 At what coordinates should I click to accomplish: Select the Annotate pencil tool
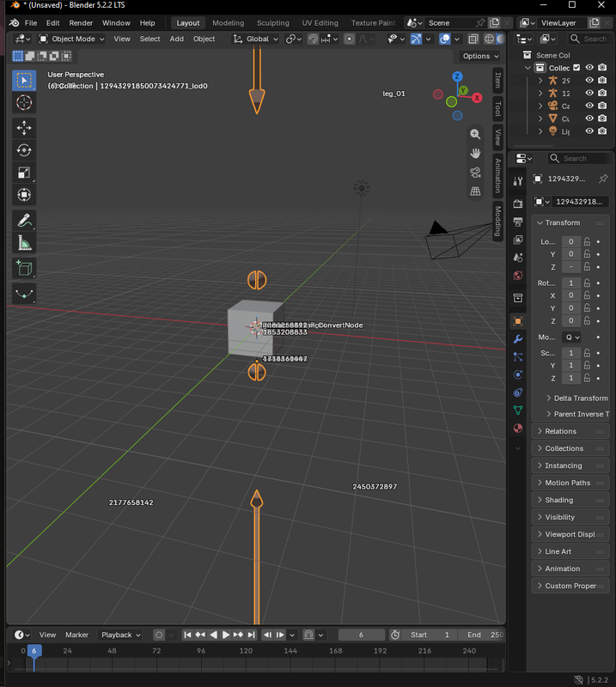(24, 221)
